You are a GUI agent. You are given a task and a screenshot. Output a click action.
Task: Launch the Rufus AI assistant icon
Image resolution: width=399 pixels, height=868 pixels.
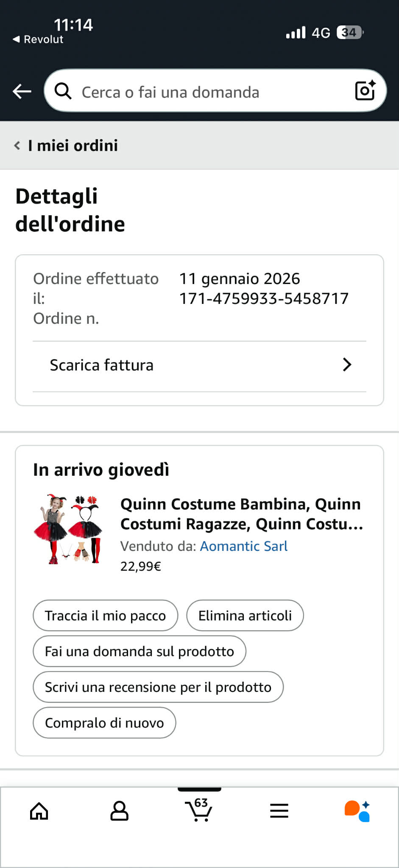pyautogui.click(x=357, y=811)
